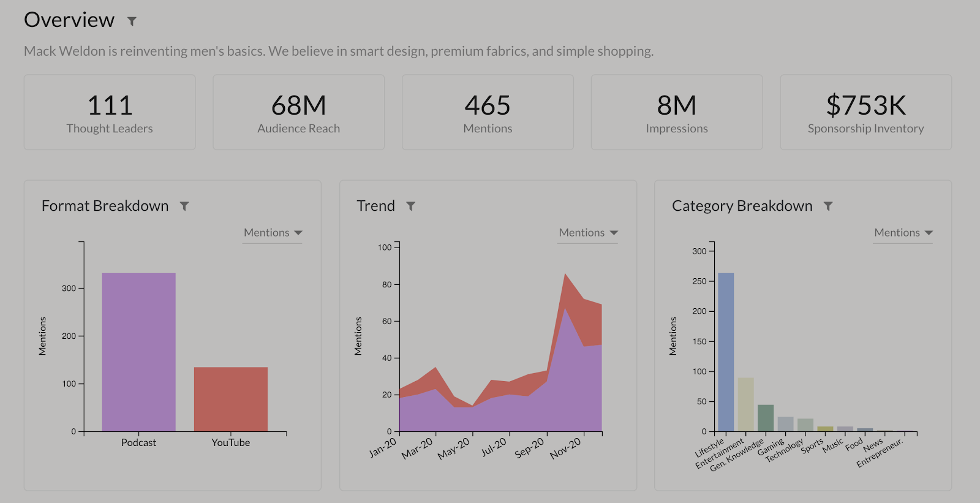Expand the Trend Mentions dropdown
The height and width of the screenshot is (503, 980).
588,233
